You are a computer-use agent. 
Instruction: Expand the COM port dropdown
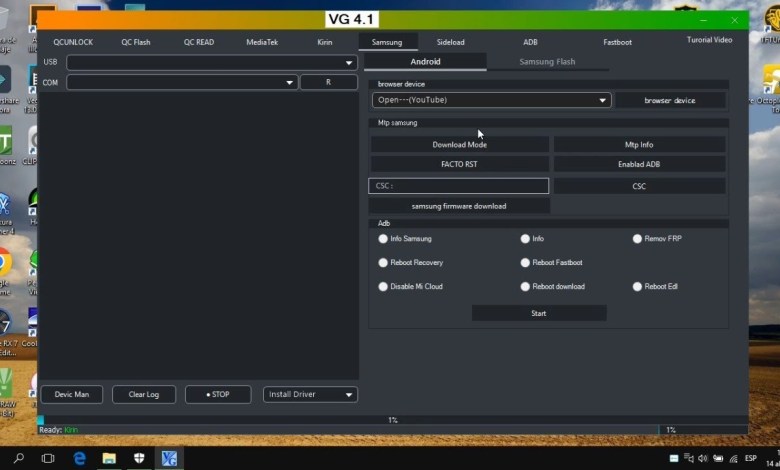pyautogui.click(x=290, y=83)
